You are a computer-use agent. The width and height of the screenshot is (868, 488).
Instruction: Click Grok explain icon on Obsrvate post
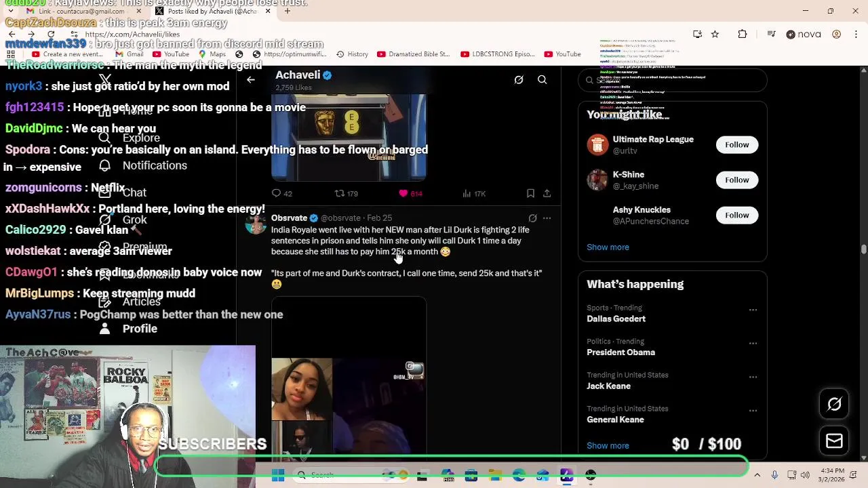(x=532, y=218)
